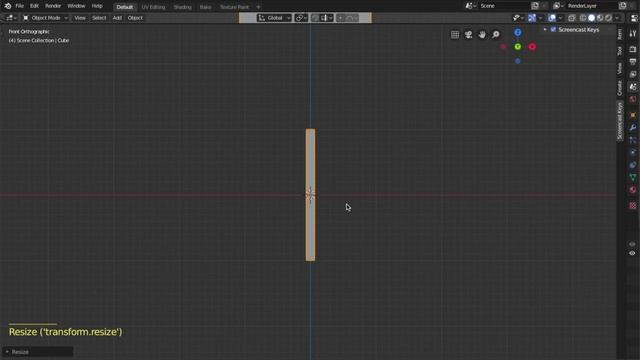
Task: Open the snap options dropdown
Action: (327, 18)
